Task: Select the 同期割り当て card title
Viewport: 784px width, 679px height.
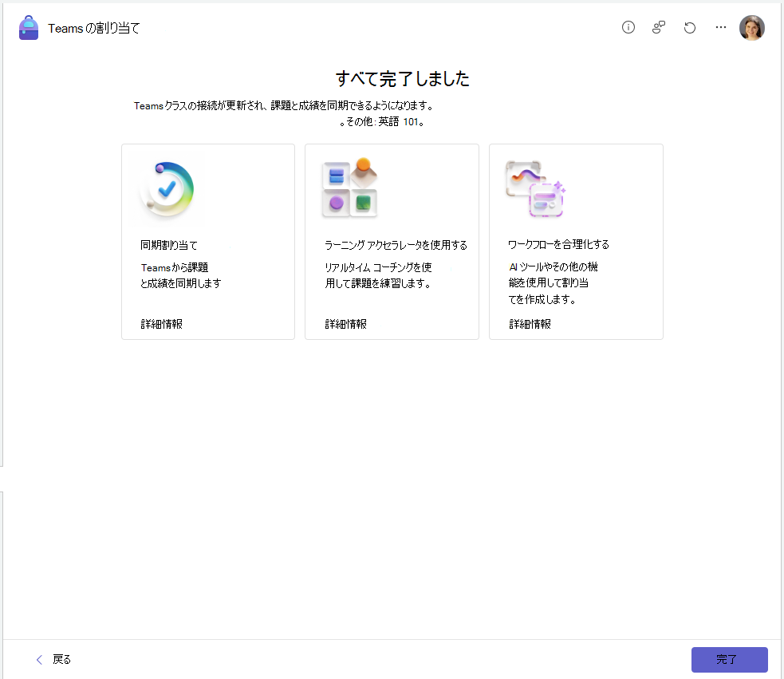Action: click(169, 245)
